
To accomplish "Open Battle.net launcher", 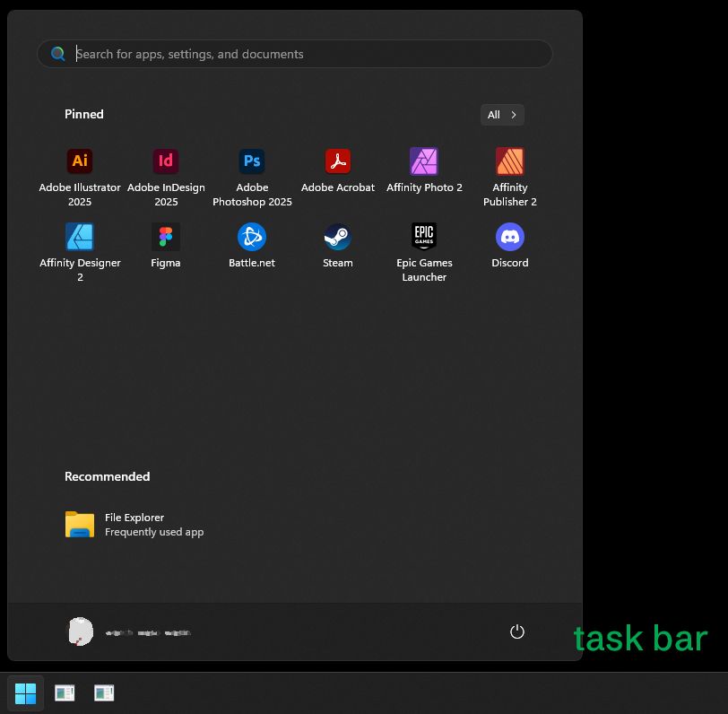I will click(252, 246).
